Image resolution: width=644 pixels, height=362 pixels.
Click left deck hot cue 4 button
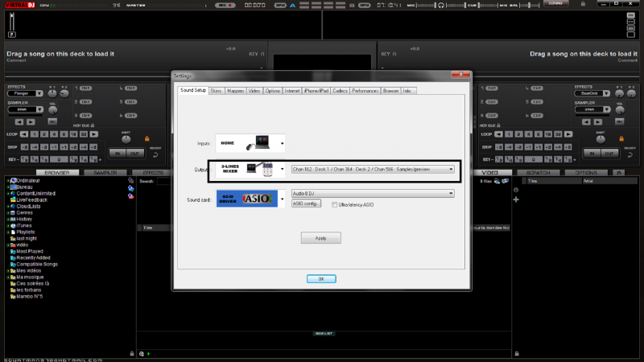(130, 88)
